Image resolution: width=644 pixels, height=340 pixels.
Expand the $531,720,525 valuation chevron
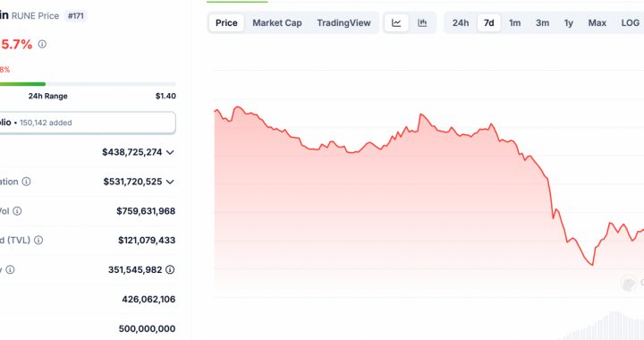click(170, 182)
